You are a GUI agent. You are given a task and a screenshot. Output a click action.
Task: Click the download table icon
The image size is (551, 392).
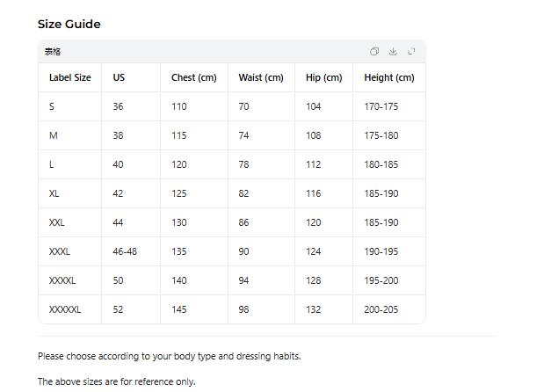pos(393,51)
